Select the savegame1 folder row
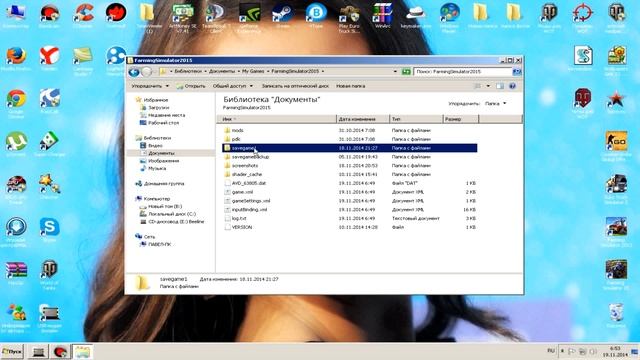The height and width of the screenshot is (360, 640). tap(350, 148)
